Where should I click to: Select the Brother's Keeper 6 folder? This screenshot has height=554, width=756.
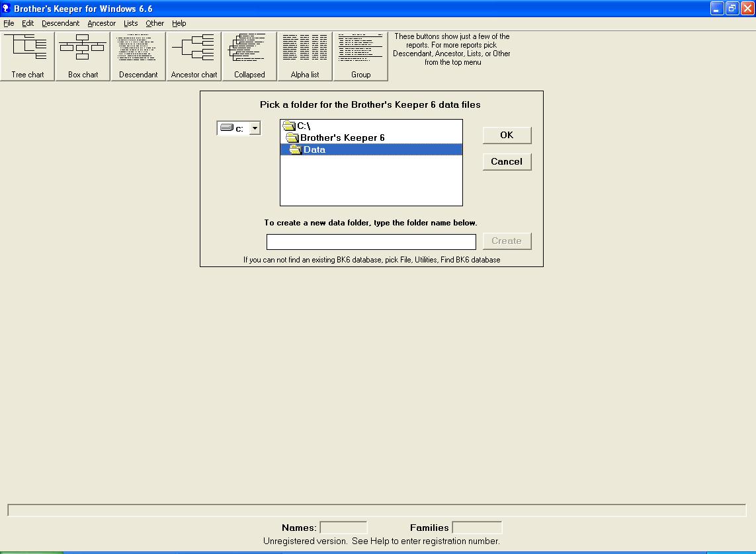(x=371, y=138)
